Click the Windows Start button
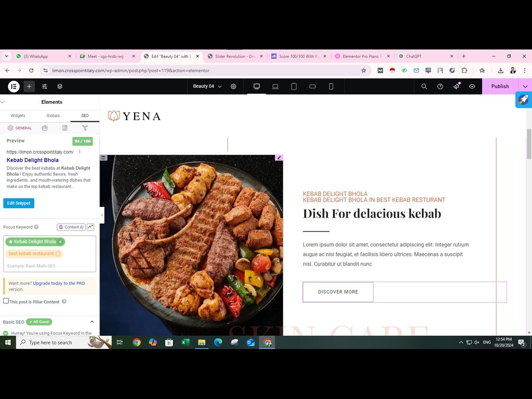Viewport: 532px width, 399px height. pyautogui.click(x=8, y=342)
